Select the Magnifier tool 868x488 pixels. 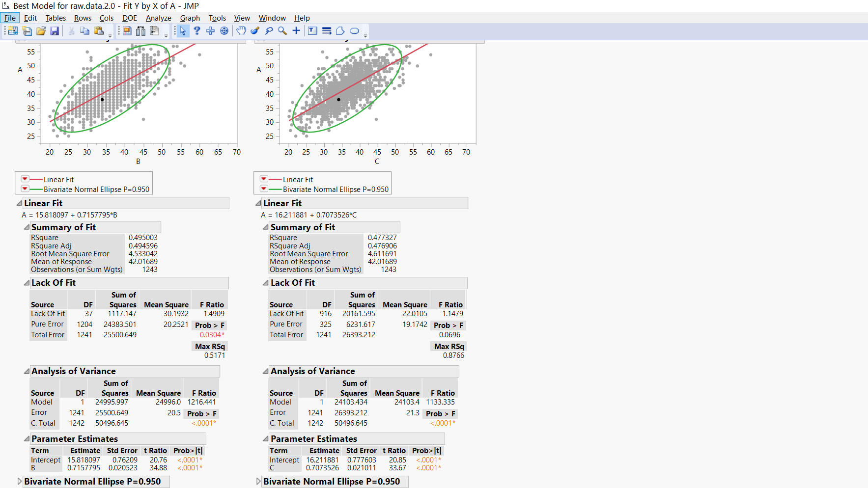[281, 31]
